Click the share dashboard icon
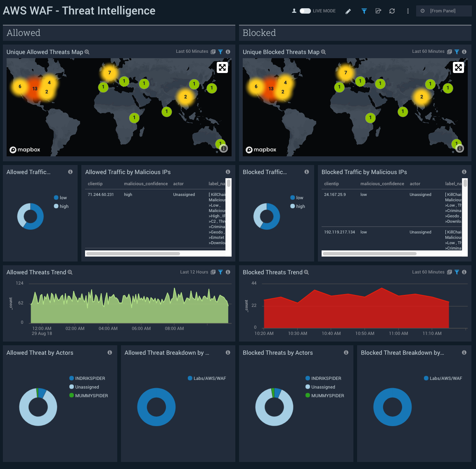The image size is (476, 469). point(378,11)
